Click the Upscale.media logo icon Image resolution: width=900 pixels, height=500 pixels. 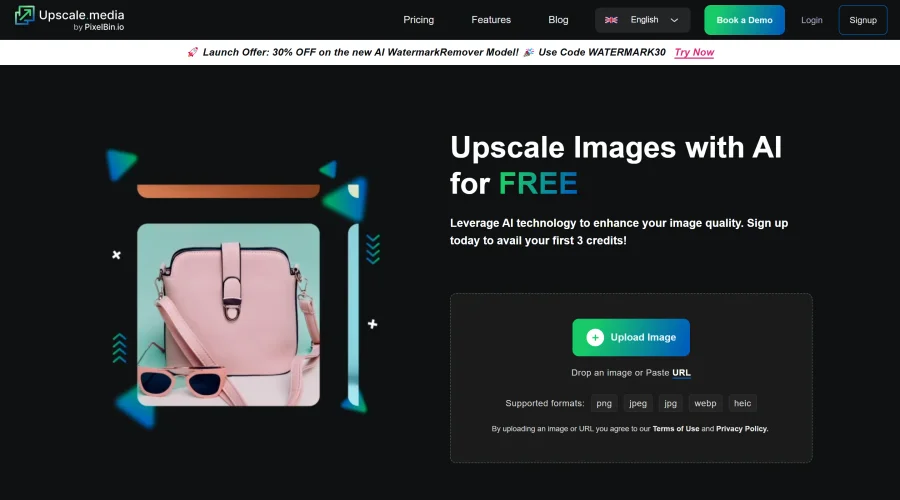tap(24, 15)
